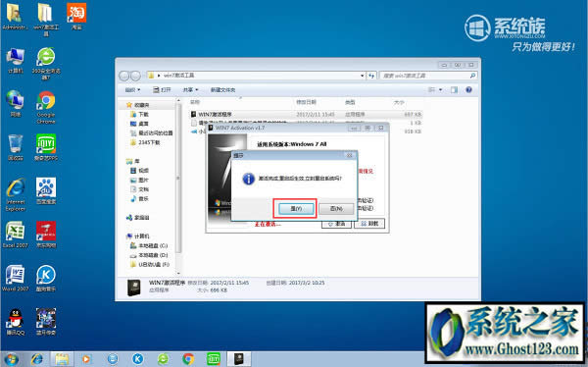
Task: Select 库 in the navigation pane
Action: click(132, 161)
